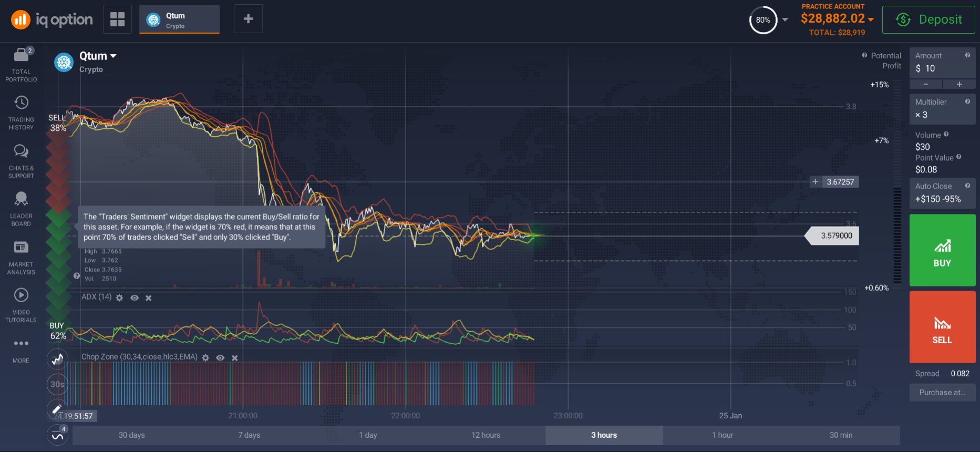Switch chart range to 7 days

(x=249, y=435)
